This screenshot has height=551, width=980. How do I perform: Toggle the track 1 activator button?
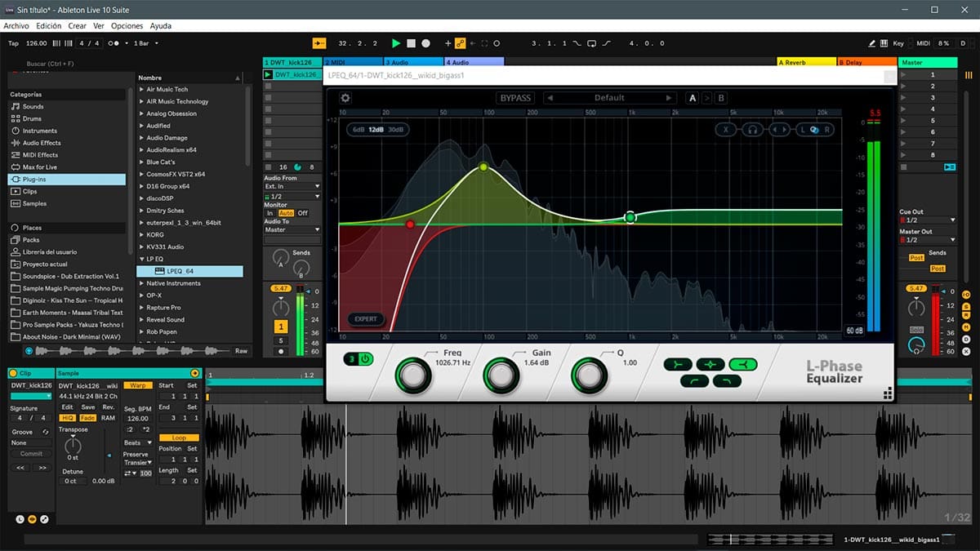pos(281,327)
